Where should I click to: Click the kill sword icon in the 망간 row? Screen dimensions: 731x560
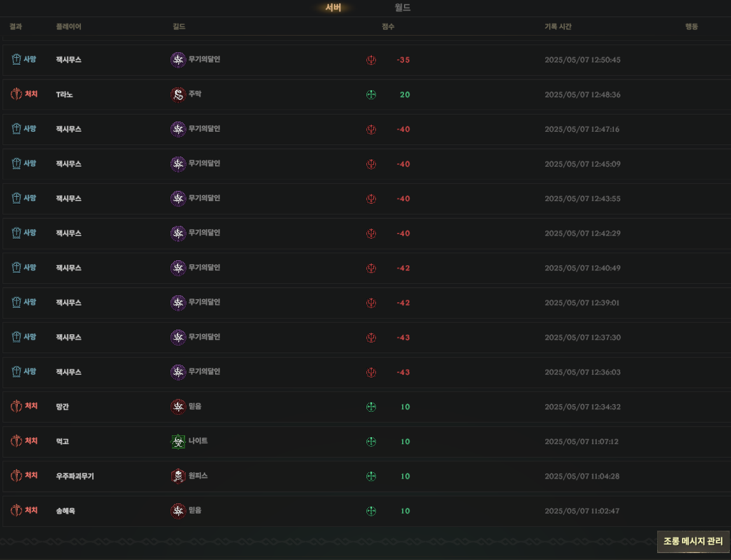(x=17, y=407)
